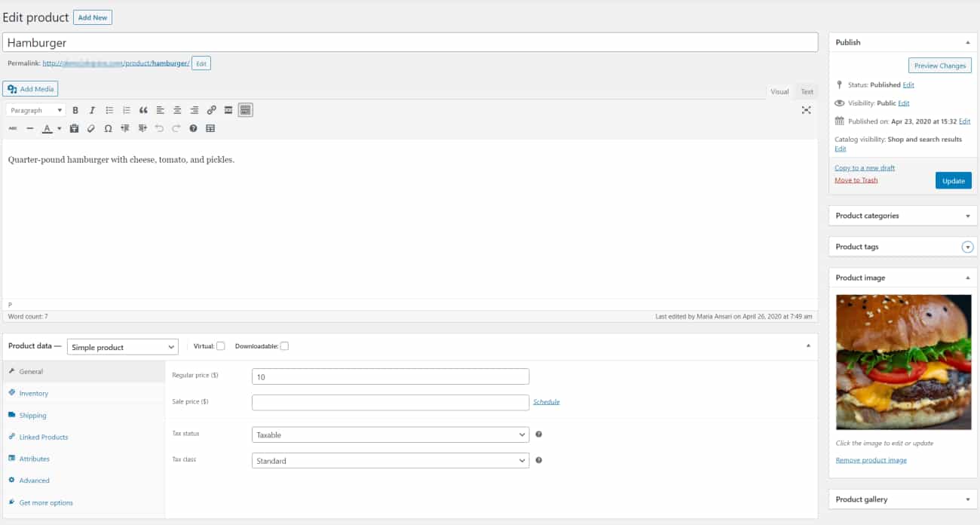Enter distraction-free fullscreen mode
The width and height of the screenshot is (980, 525).
pyautogui.click(x=806, y=110)
